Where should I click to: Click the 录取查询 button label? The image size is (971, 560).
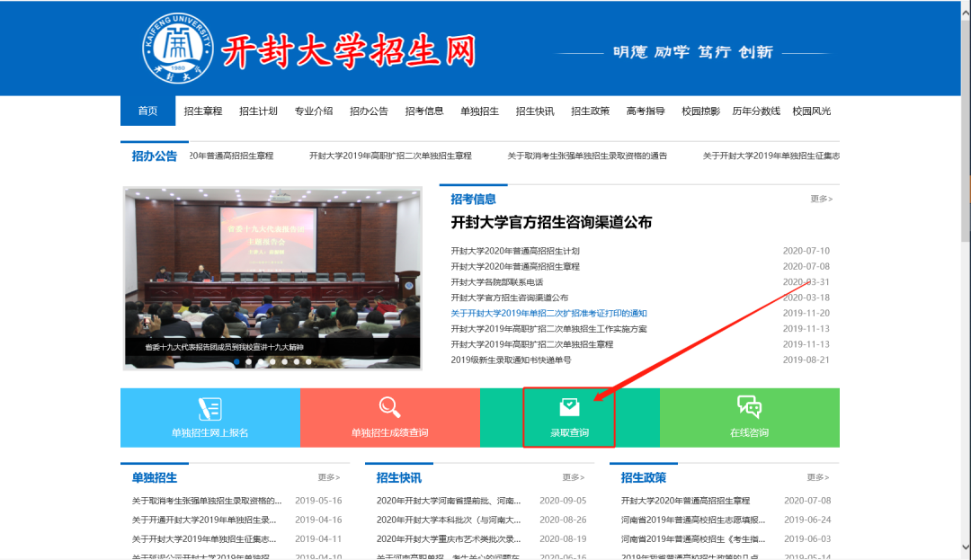pos(570,432)
